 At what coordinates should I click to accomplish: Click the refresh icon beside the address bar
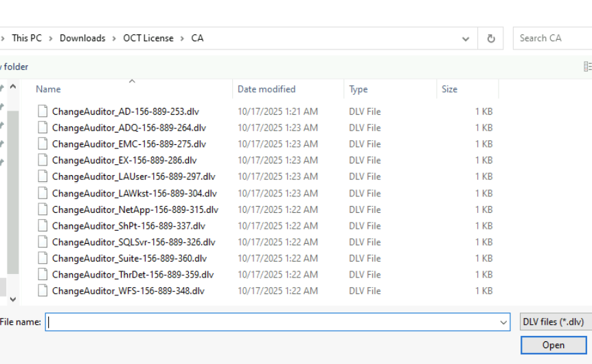(x=490, y=38)
